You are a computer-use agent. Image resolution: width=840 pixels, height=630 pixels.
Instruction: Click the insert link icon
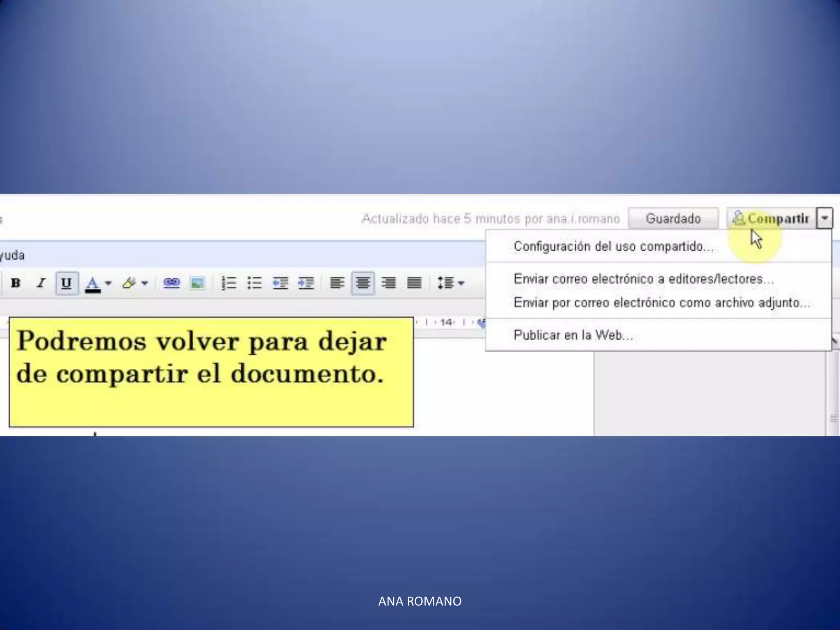[171, 283]
